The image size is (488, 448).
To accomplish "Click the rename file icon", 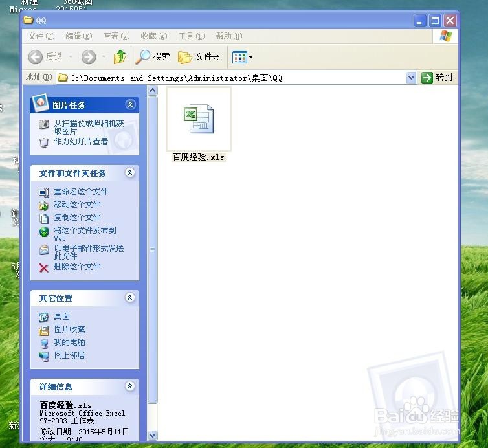I will click(44, 192).
